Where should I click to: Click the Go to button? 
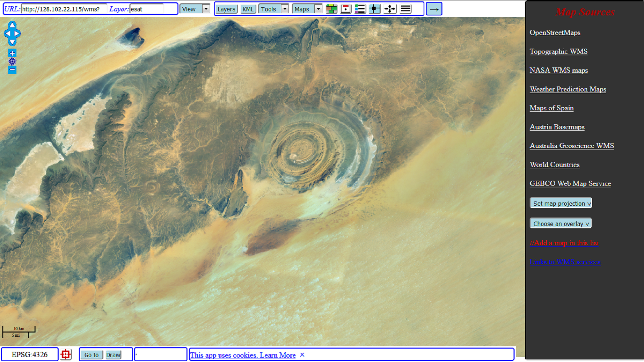click(92, 355)
